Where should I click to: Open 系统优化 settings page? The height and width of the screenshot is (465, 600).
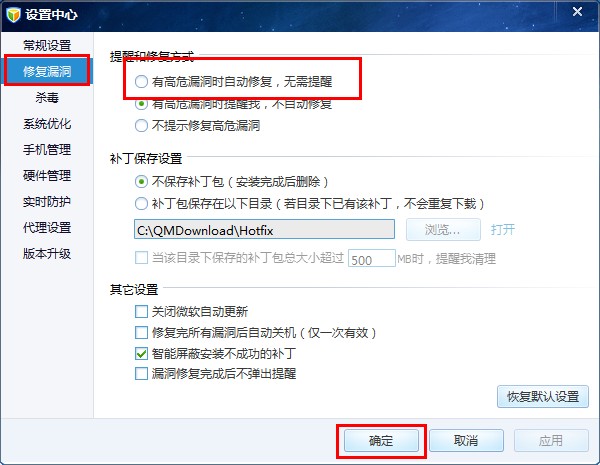[47, 124]
